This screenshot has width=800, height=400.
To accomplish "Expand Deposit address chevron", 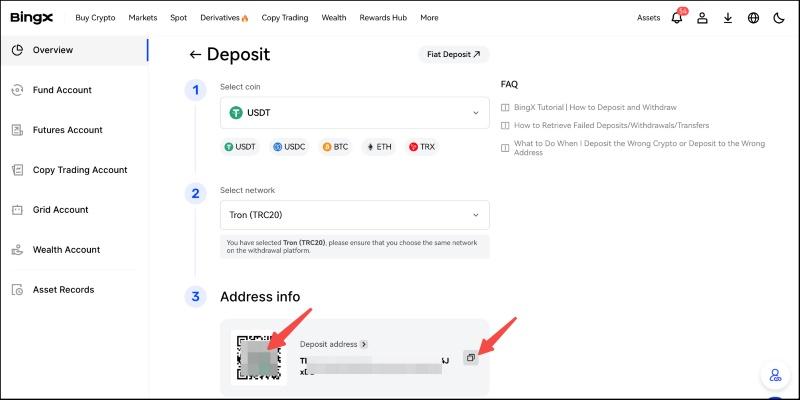I will 363,344.
